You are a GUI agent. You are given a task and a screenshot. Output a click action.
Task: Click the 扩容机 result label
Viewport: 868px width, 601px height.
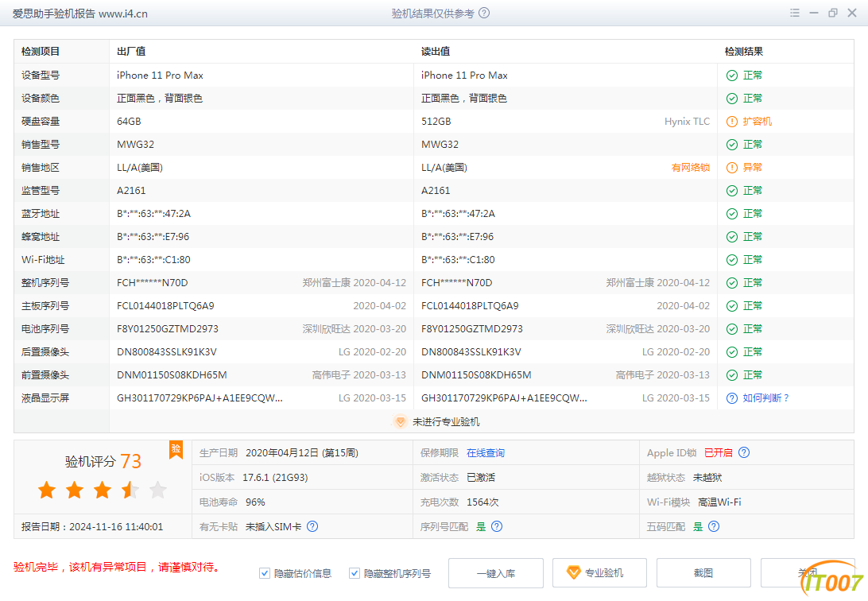click(758, 122)
